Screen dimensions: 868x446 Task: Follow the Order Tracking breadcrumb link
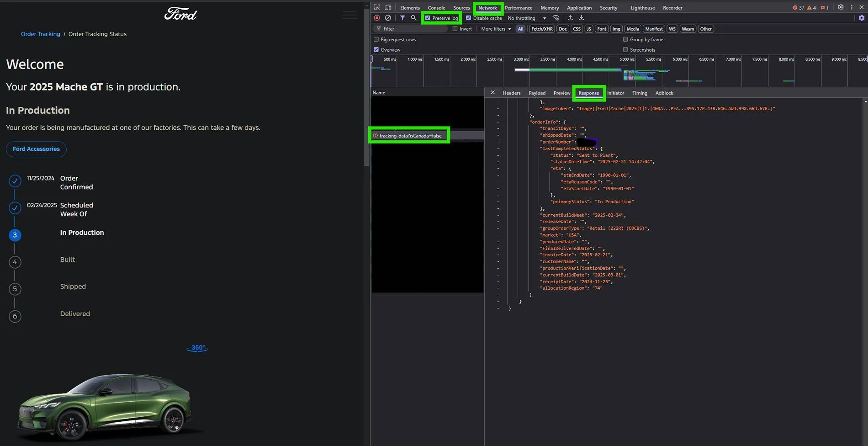(40, 34)
